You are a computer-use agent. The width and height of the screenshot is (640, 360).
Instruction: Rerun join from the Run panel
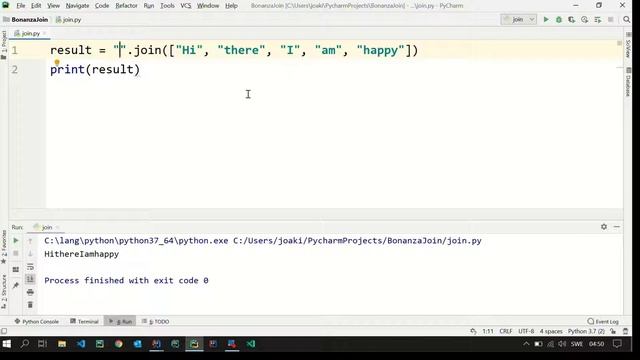(x=16, y=240)
